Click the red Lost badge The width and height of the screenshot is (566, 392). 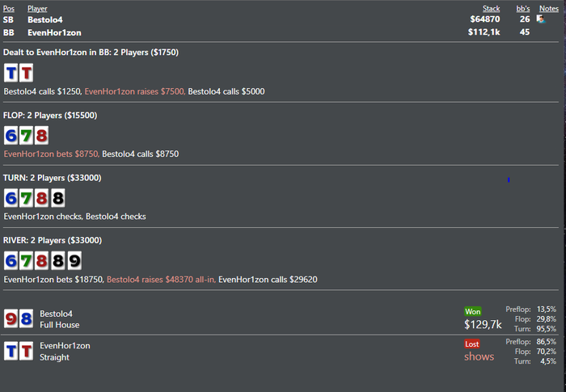(472, 344)
